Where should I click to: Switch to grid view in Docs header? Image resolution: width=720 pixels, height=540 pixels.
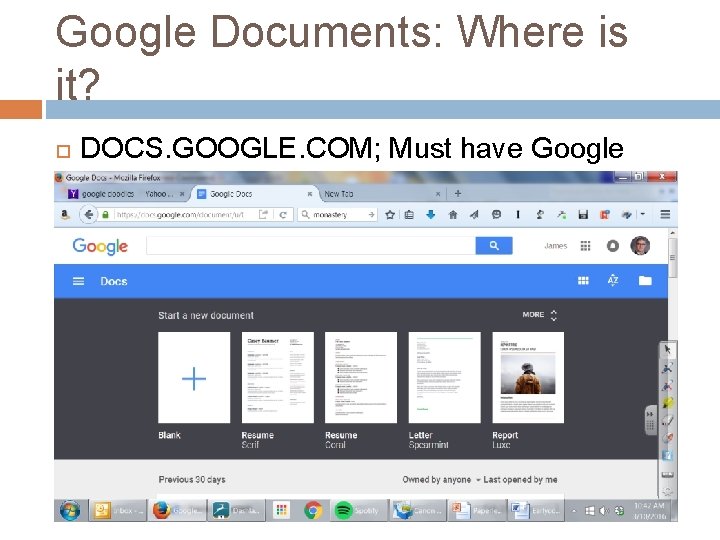click(x=583, y=281)
